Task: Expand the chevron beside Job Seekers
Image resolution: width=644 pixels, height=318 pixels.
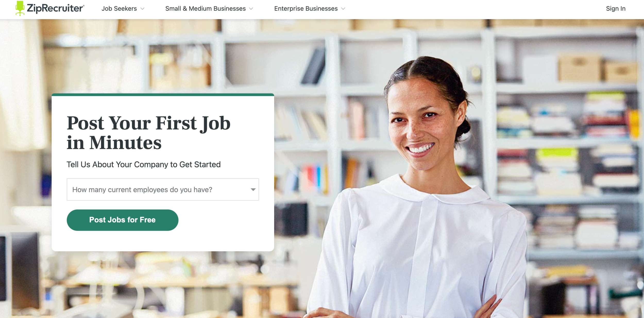Action: 142,9
